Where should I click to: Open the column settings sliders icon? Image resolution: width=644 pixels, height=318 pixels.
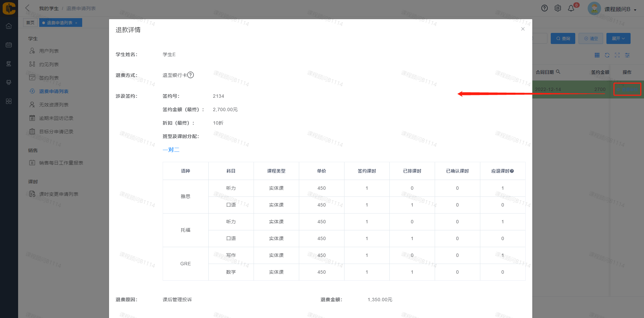[627, 55]
